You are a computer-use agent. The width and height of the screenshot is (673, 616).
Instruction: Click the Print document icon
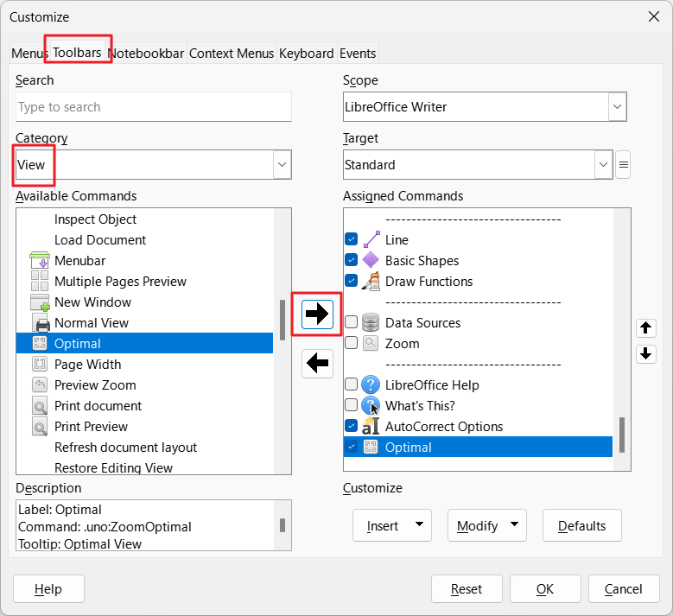pos(40,406)
